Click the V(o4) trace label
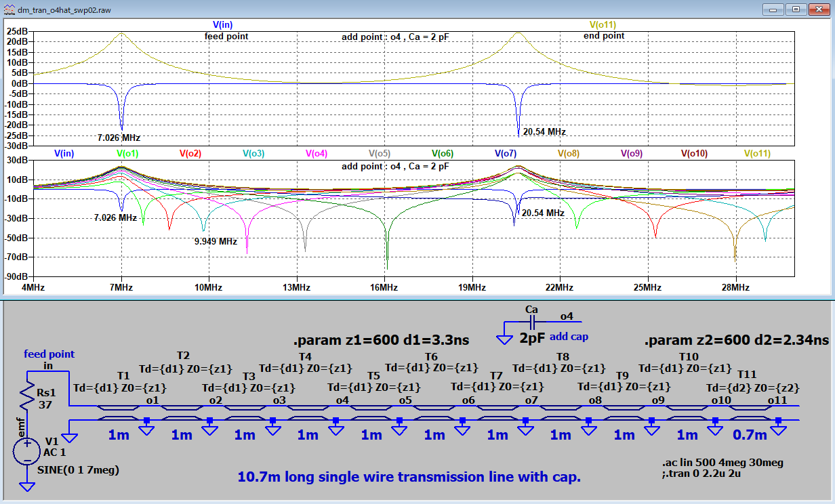835x504 pixels. point(317,154)
